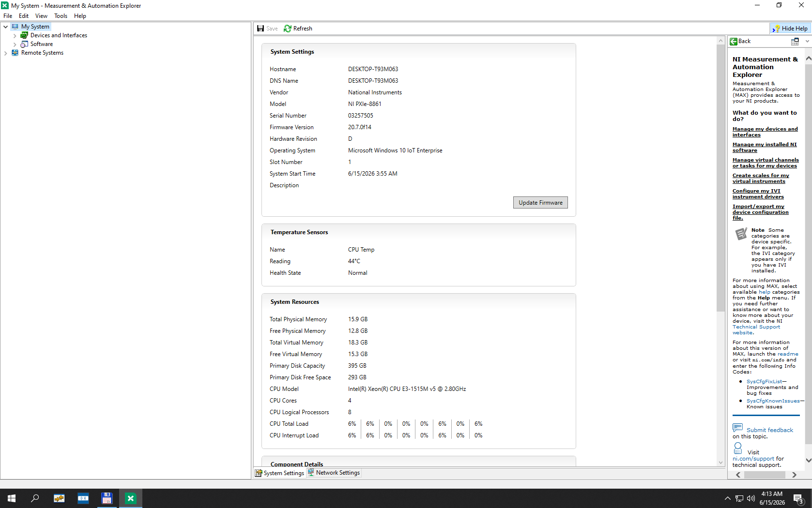Image resolution: width=812 pixels, height=508 pixels.
Task: Open Configure my IVI instrument drivers link
Action: pos(758,194)
